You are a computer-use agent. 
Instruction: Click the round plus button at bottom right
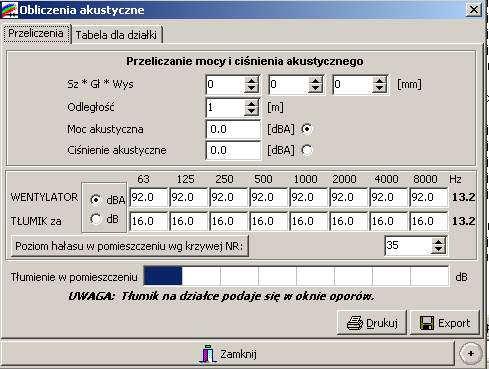click(470, 354)
